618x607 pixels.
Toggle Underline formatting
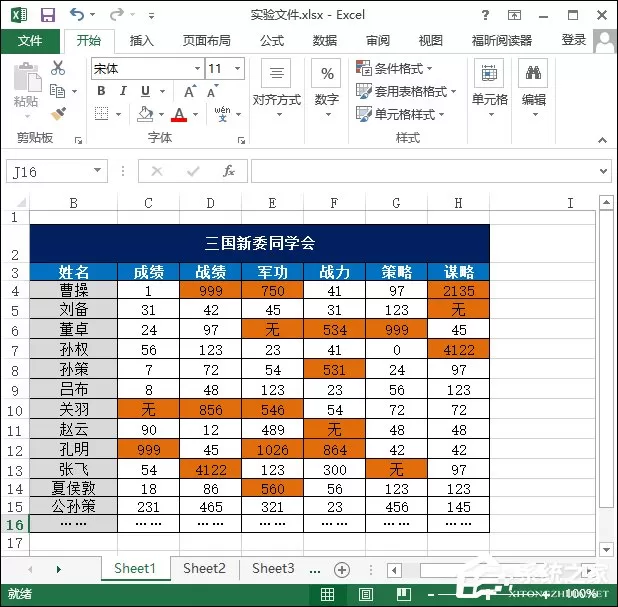click(145, 91)
